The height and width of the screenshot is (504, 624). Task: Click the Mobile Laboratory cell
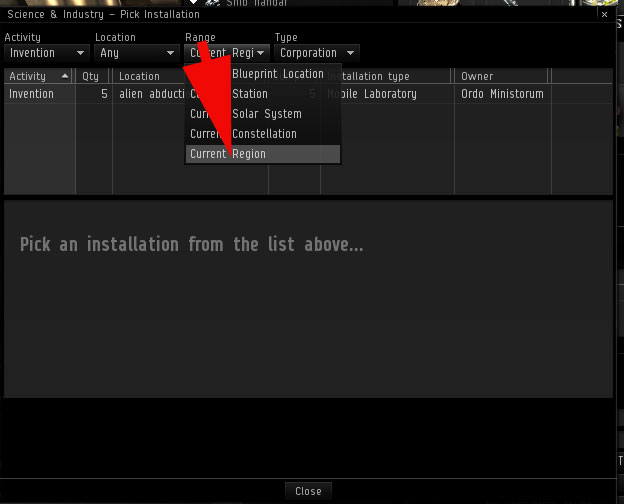(387, 94)
